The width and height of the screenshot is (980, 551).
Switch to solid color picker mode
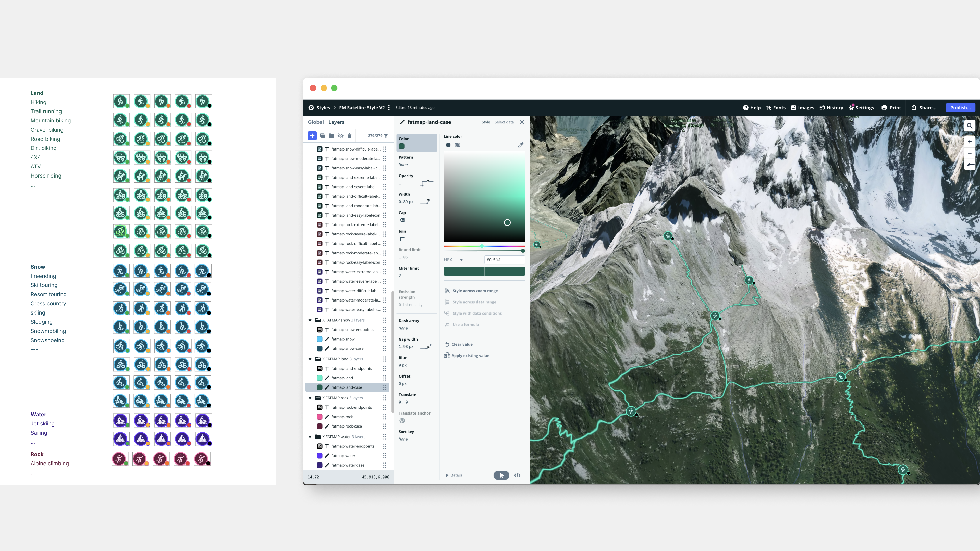448,145
